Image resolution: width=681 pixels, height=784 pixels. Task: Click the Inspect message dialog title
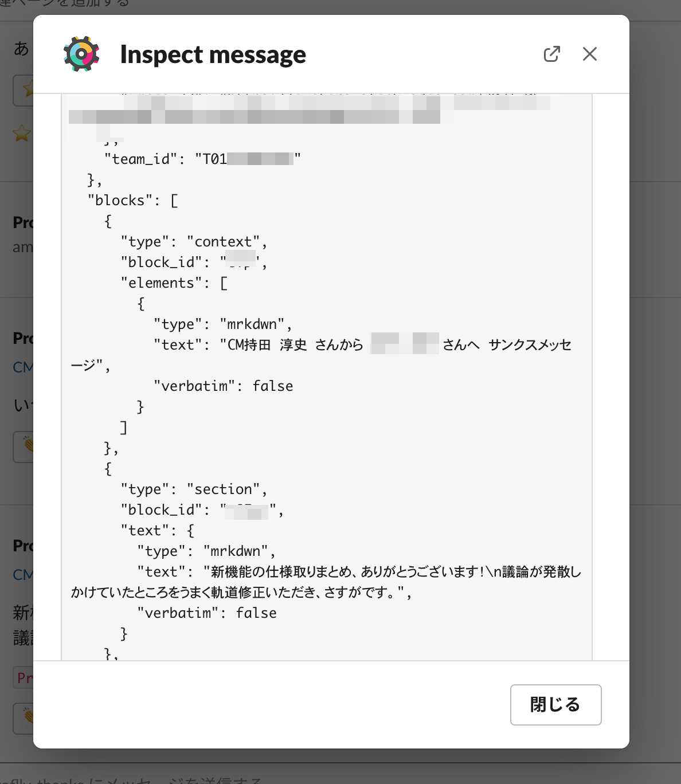tap(213, 54)
